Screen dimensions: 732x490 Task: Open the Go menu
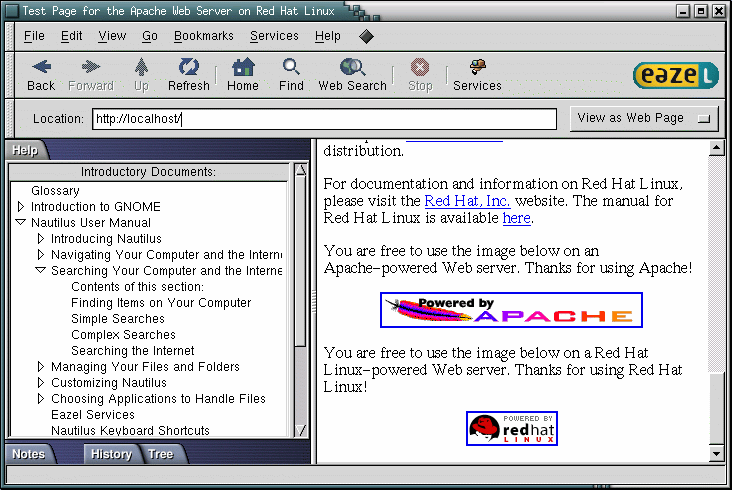click(x=150, y=36)
